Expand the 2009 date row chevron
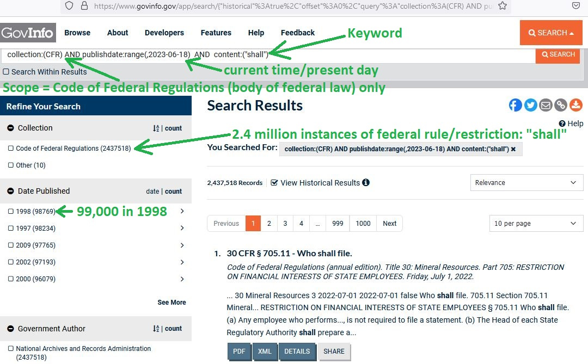588x364 pixels. [x=182, y=245]
